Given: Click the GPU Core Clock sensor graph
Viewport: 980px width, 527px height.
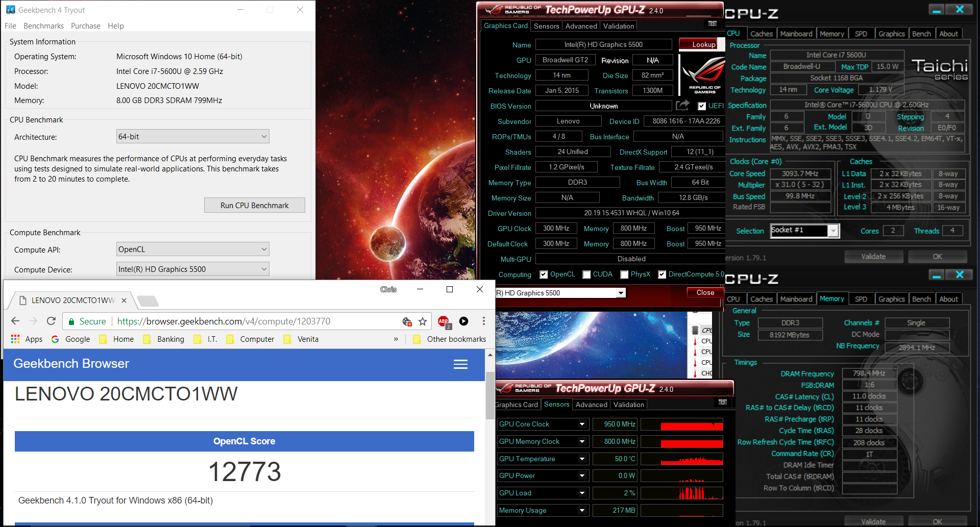Looking at the screenshot, I should 682,424.
